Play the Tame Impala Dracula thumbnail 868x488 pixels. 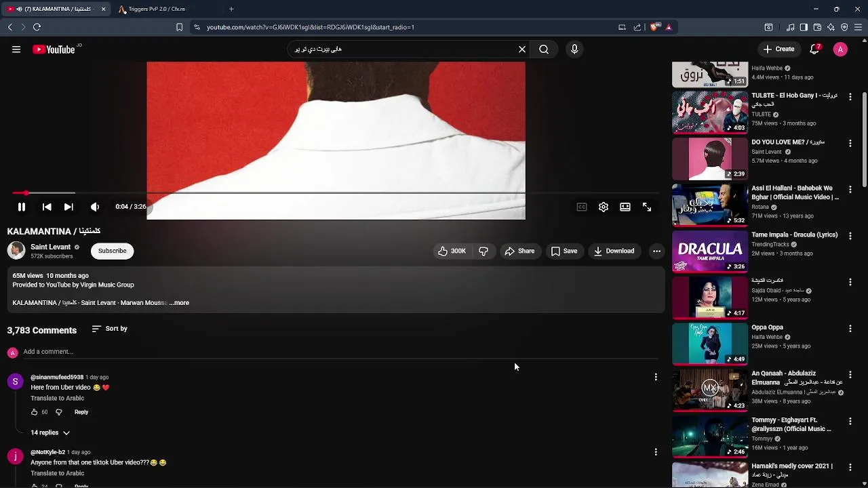710,251
